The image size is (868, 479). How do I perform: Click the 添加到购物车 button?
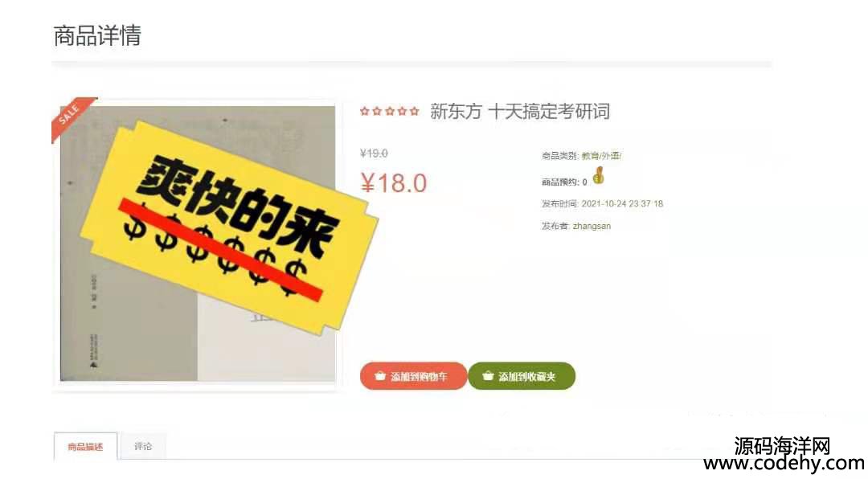414,376
